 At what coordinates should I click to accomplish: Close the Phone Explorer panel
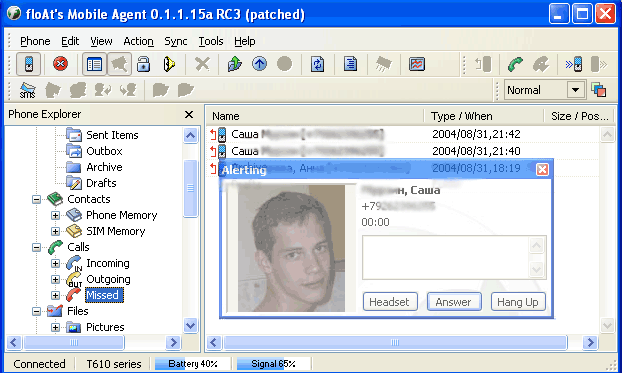click(189, 115)
